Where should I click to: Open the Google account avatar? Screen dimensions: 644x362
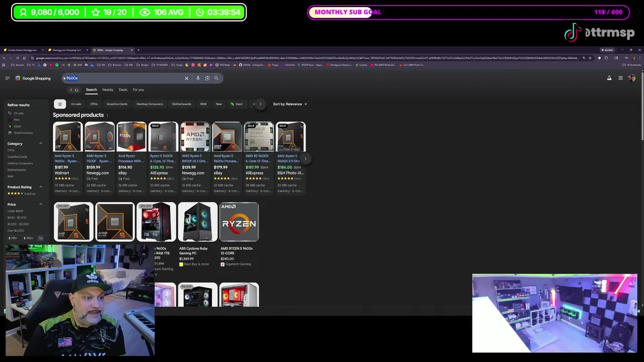(632, 78)
